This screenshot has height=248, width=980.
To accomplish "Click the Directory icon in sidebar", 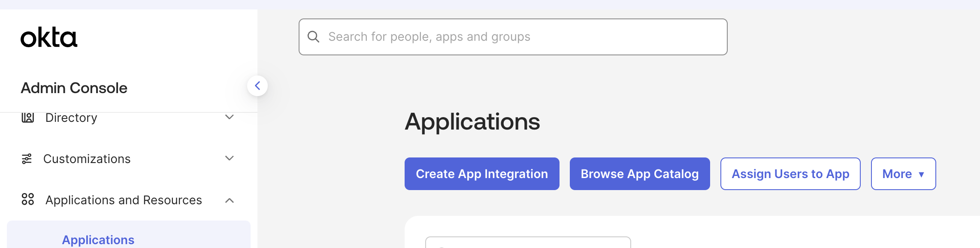I will point(28,117).
